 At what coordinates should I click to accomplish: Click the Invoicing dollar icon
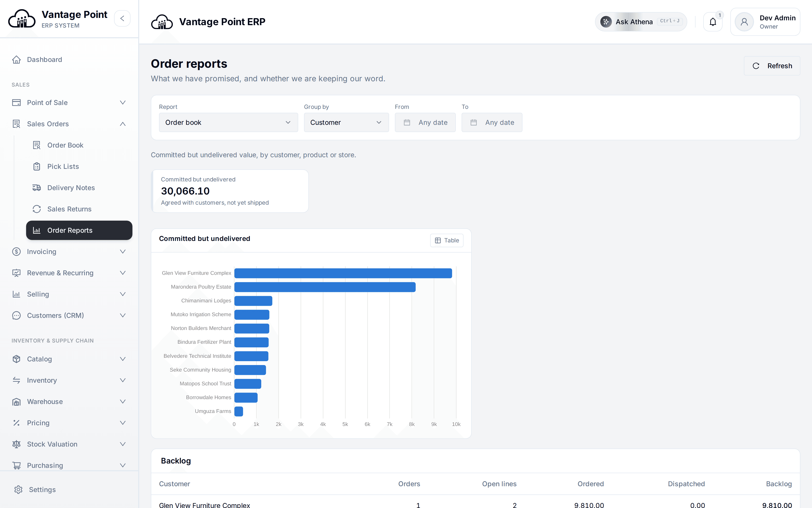(x=16, y=252)
